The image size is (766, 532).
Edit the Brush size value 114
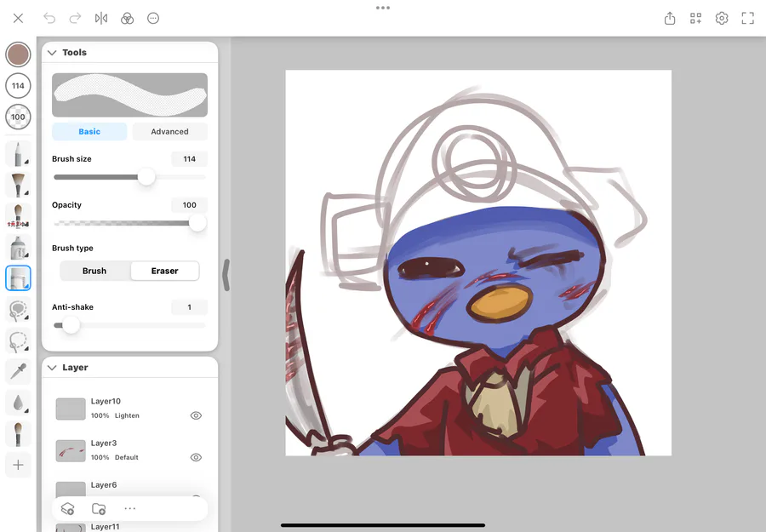click(x=190, y=159)
